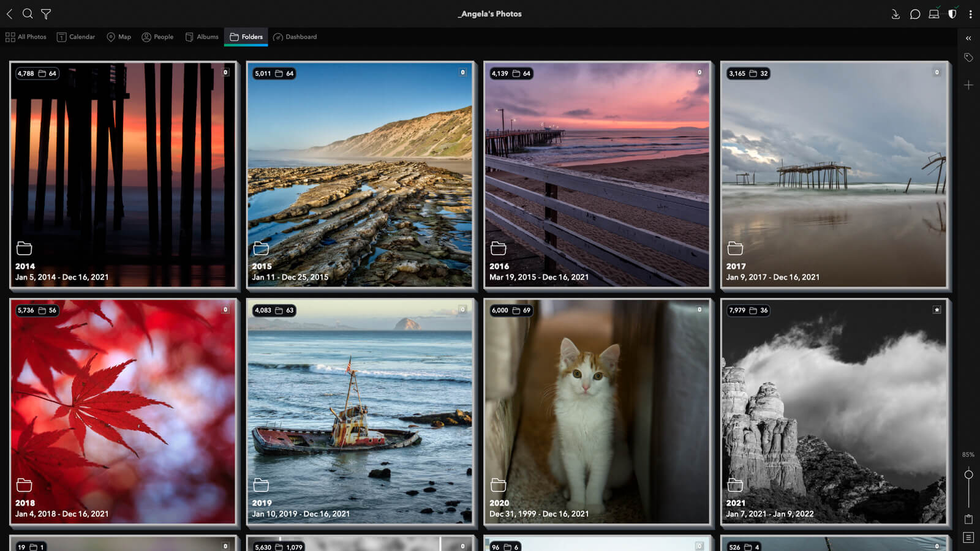Viewport: 980px width, 551px height.
Task: Click the "Dec 31, 1999 - Dec 16, 2021" date range
Action: [x=539, y=514]
